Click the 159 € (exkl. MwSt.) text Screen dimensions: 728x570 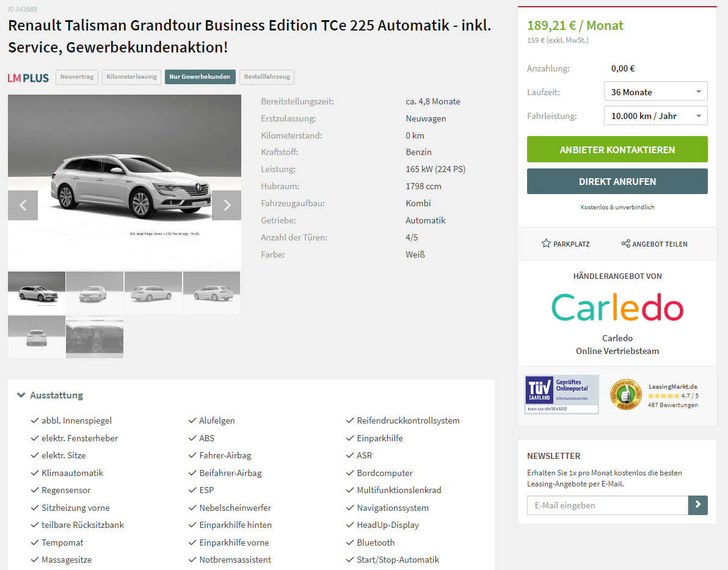point(558,40)
